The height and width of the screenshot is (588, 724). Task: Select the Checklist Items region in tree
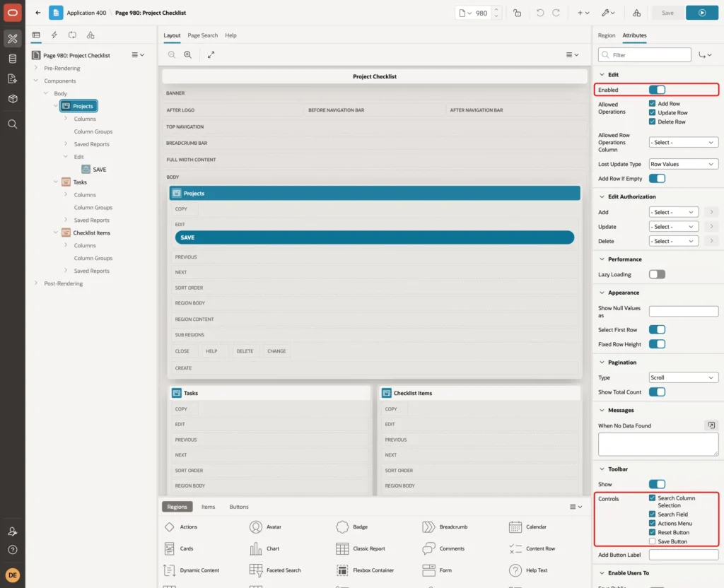[x=91, y=233]
